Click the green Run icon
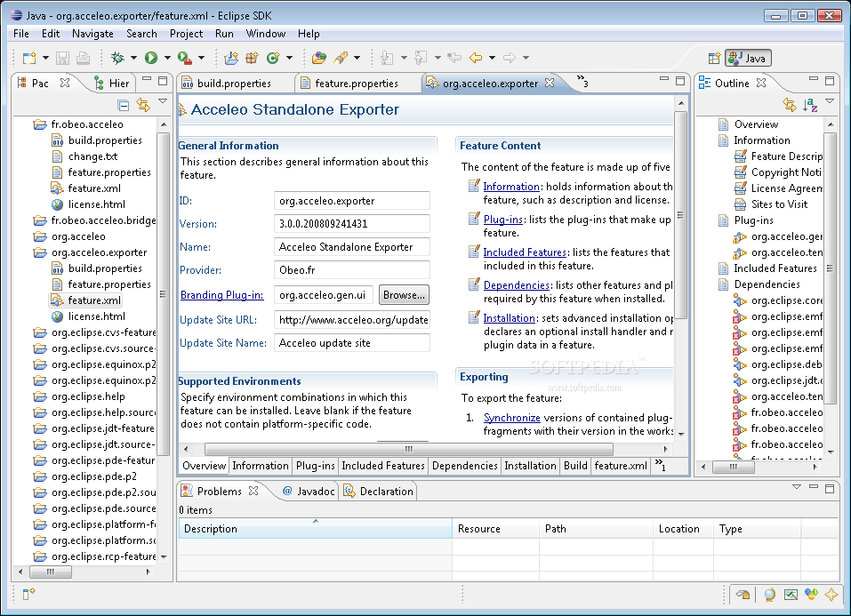 [151, 58]
